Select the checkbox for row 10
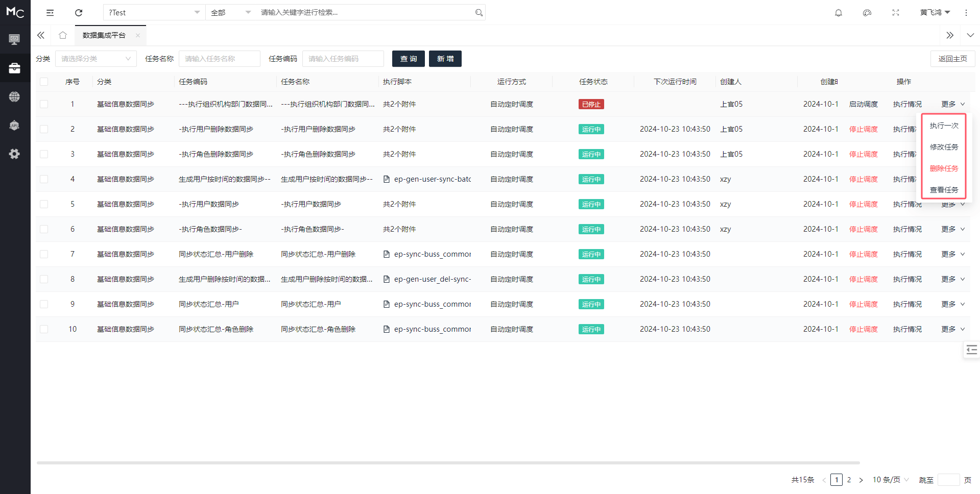 point(44,329)
